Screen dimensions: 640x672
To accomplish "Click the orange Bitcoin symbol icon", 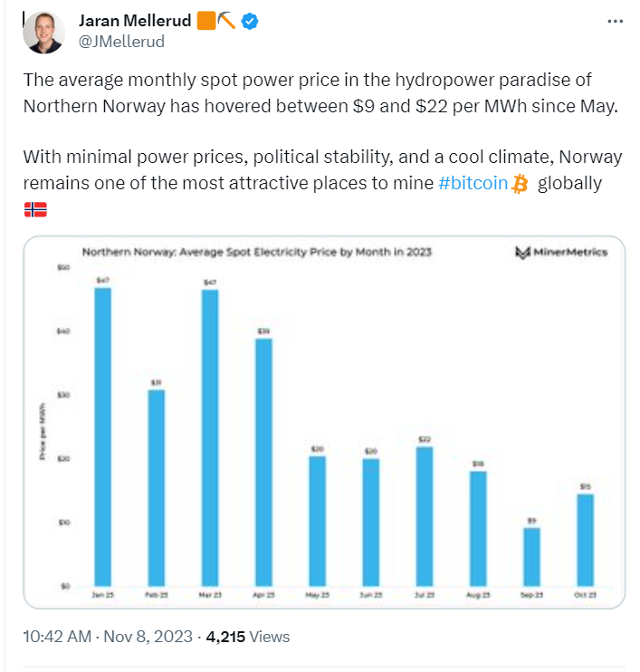I will (520, 184).
